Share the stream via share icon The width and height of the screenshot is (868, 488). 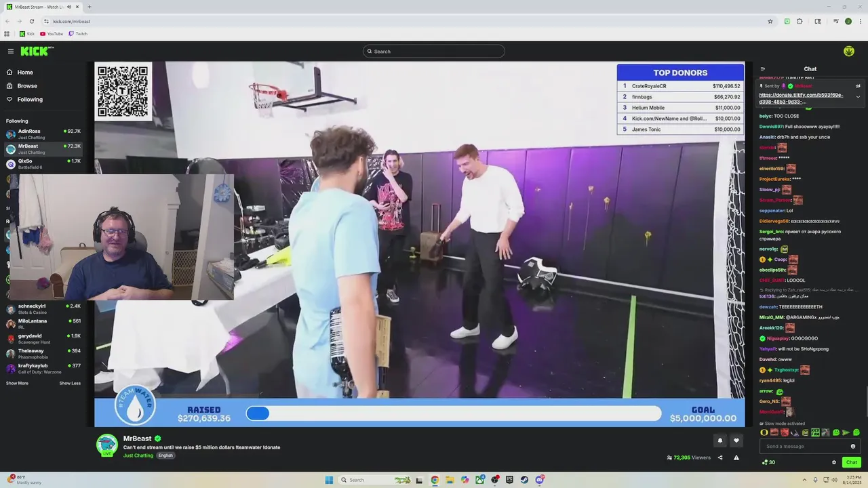720,457
